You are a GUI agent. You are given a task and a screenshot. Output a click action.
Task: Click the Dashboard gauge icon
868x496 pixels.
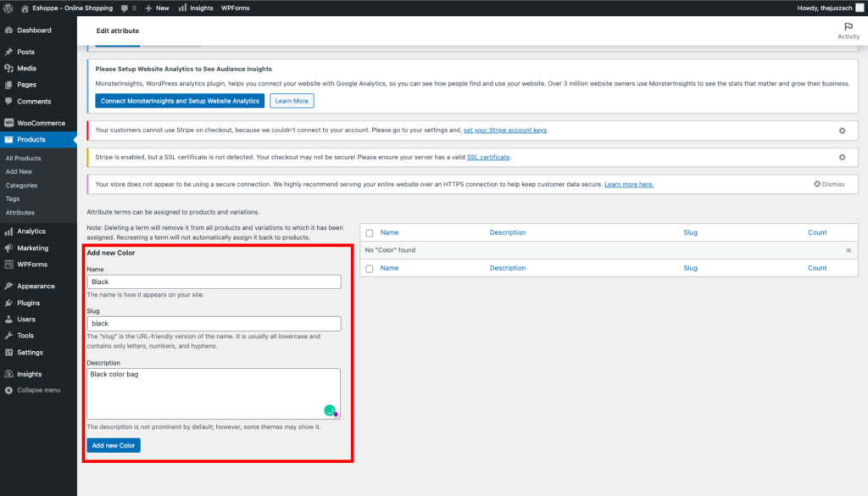[8, 31]
